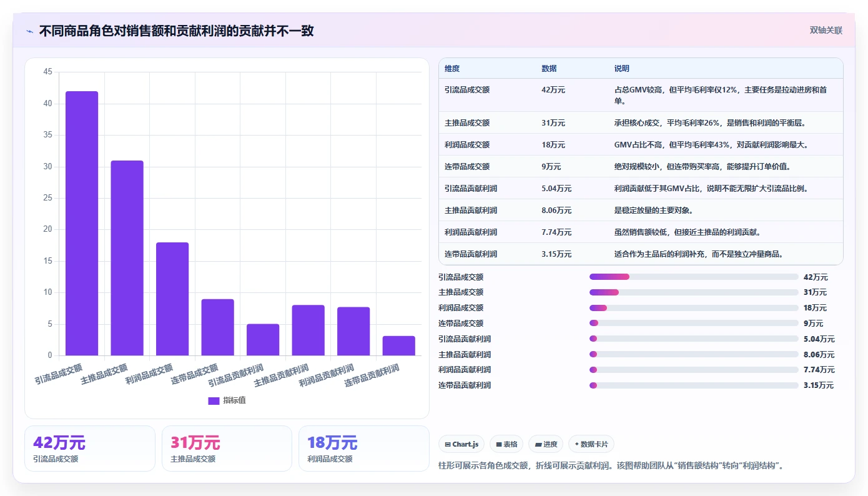This screenshot has height=496, width=868.
Task: Click the 双轴关联 label in the header
Action: pyautogui.click(x=826, y=31)
